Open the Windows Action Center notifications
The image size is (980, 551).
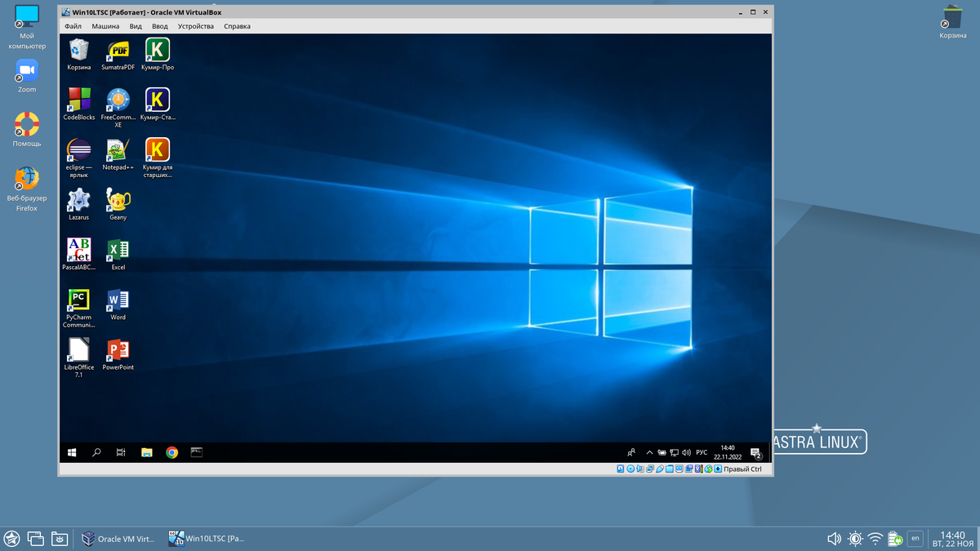tap(756, 453)
